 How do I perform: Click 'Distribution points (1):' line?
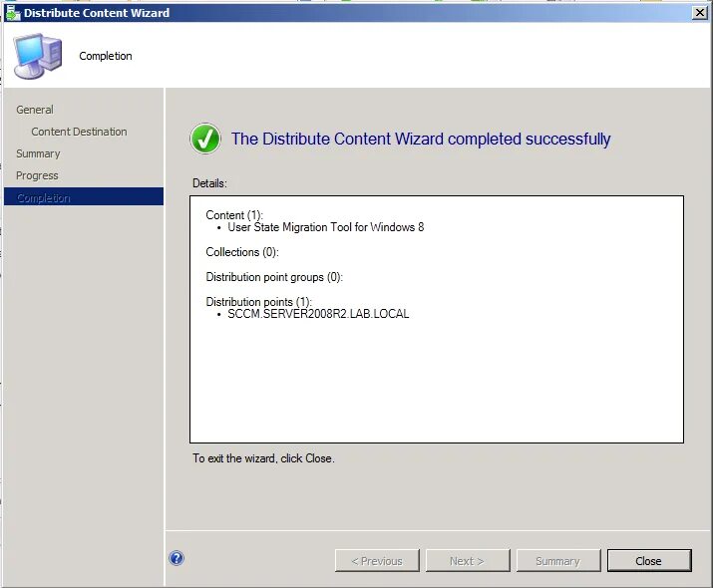(258, 302)
